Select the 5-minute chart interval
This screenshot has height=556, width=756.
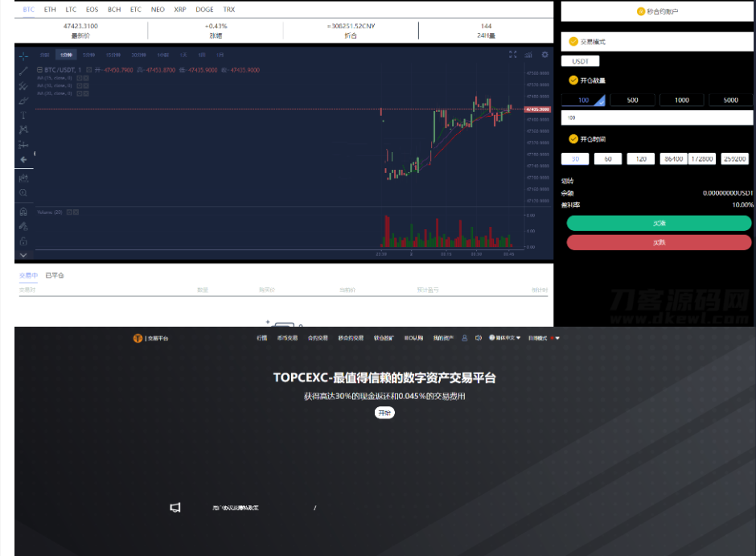pos(88,55)
